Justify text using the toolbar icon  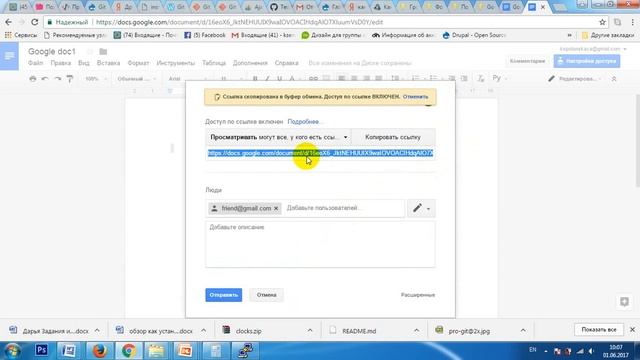point(379,78)
